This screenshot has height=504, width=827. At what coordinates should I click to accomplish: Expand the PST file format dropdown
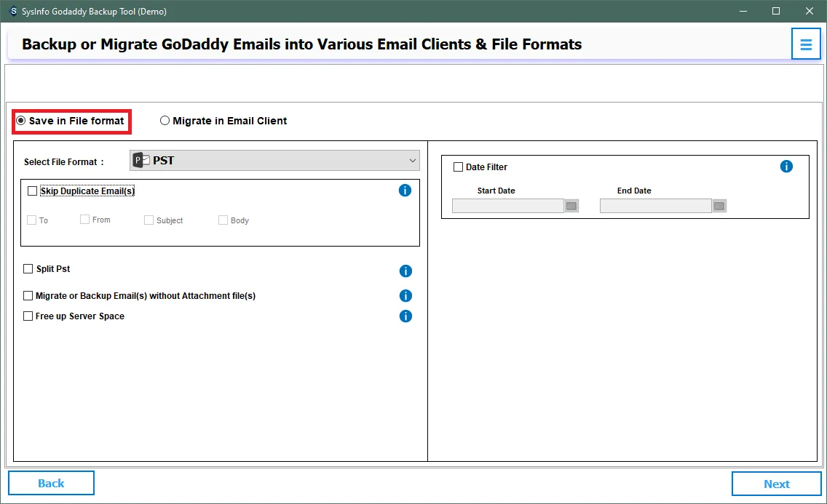tap(274, 161)
